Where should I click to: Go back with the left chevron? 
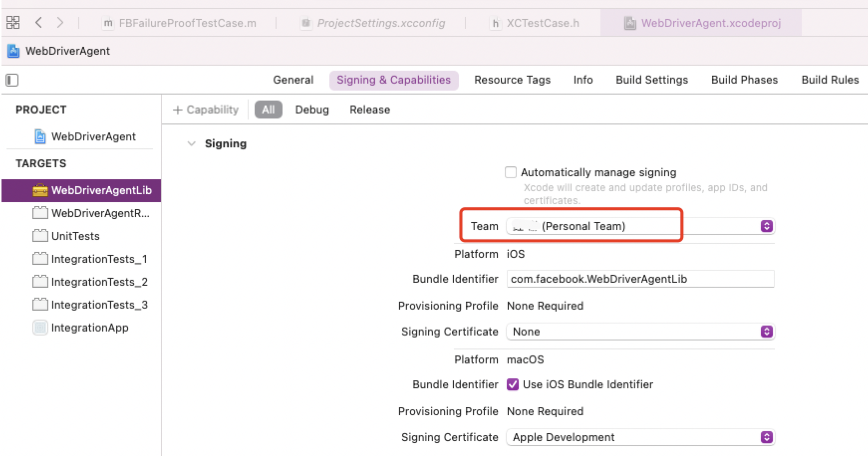pyautogui.click(x=38, y=22)
